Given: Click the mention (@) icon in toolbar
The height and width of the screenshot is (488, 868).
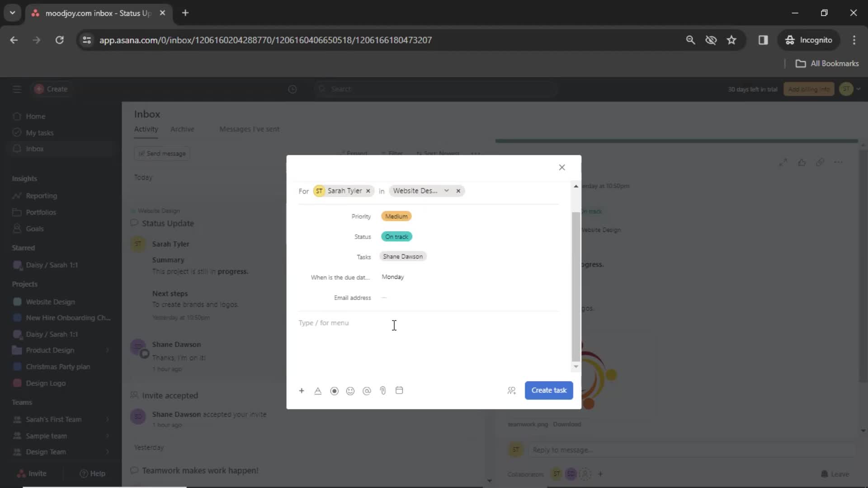Looking at the screenshot, I should 367,390.
